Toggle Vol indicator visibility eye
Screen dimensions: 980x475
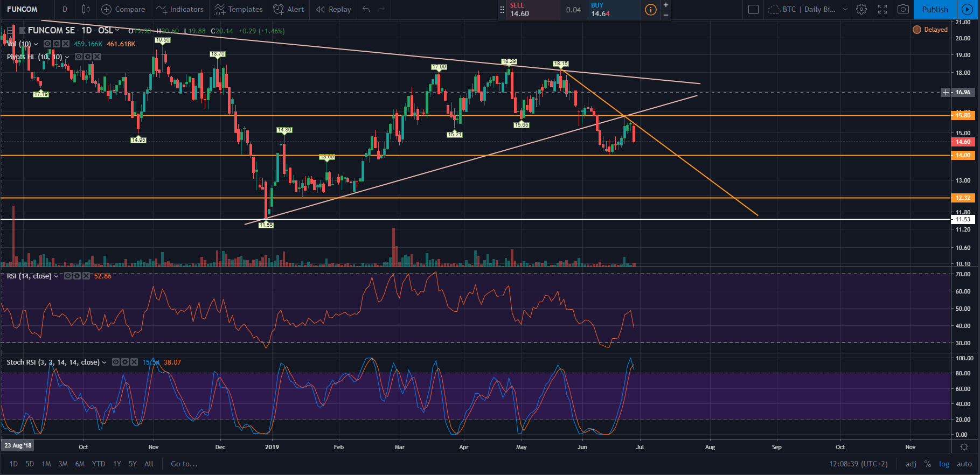point(47,44)
